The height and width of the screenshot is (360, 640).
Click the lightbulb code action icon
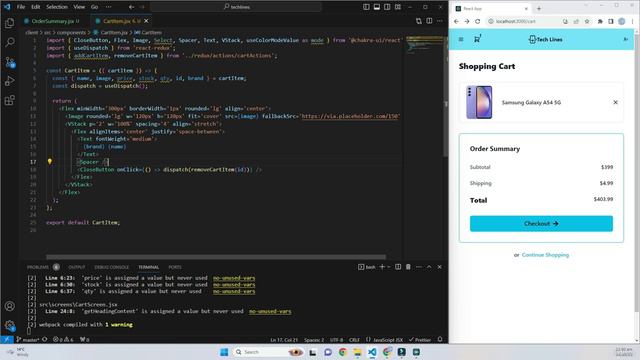click(x=50, y=162)
